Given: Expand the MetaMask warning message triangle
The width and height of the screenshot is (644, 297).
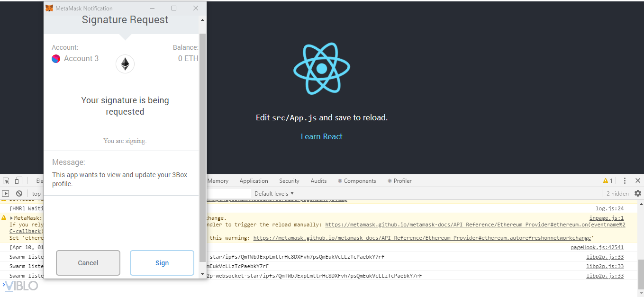Looking at the screenshot, I should 11,218.
